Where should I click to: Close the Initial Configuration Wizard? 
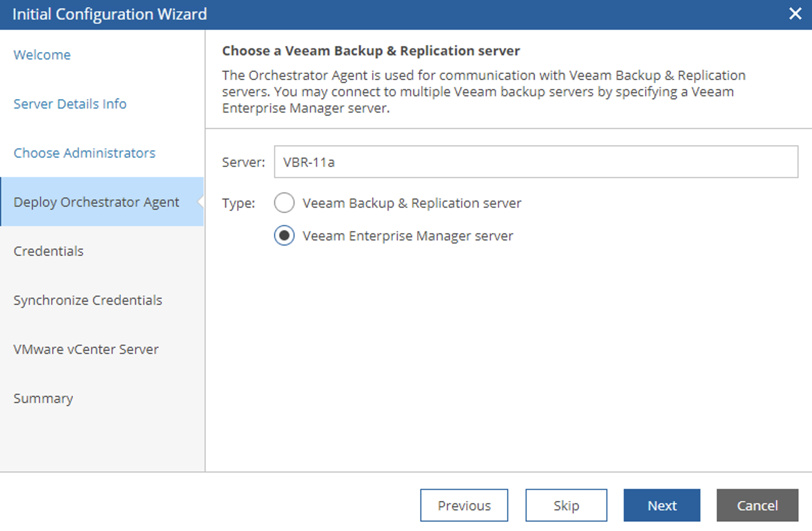[795, 14]
